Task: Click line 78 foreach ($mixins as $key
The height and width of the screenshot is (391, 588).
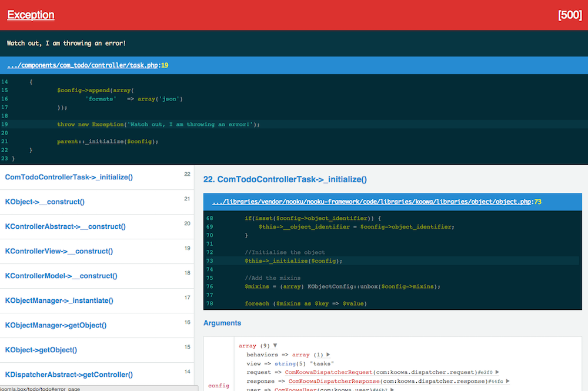Action: (306, 303)
